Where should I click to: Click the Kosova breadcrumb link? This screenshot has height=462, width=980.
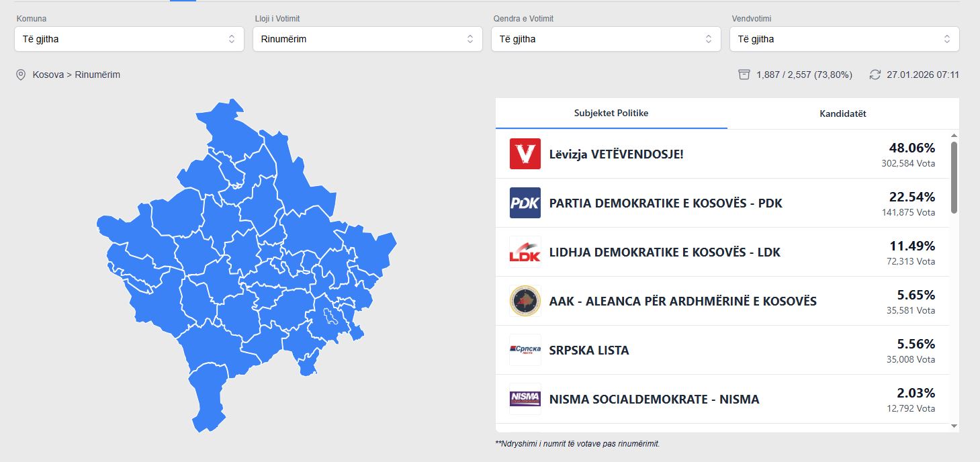tap(48, 75)
